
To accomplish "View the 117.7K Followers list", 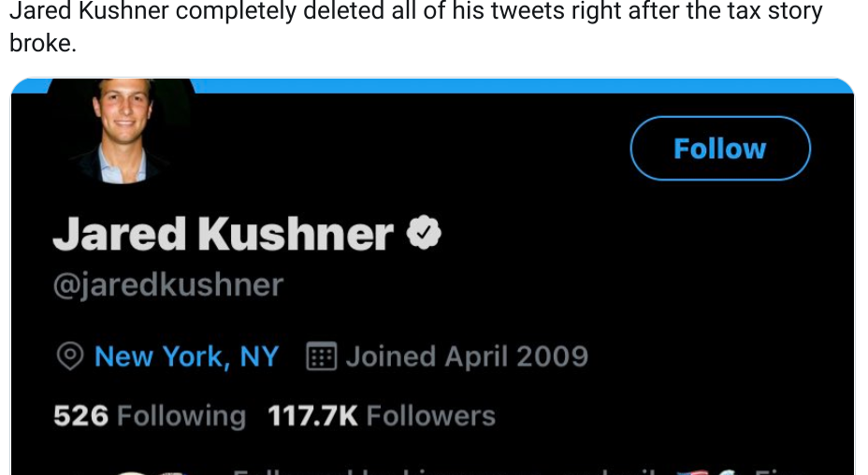I will click(382, 416).
